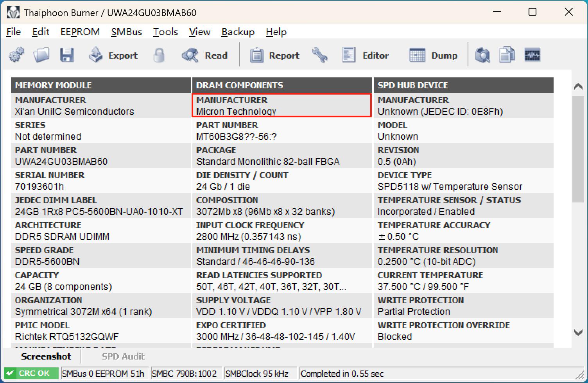
Task: Click serial number 70193601h
Action: 39,187
